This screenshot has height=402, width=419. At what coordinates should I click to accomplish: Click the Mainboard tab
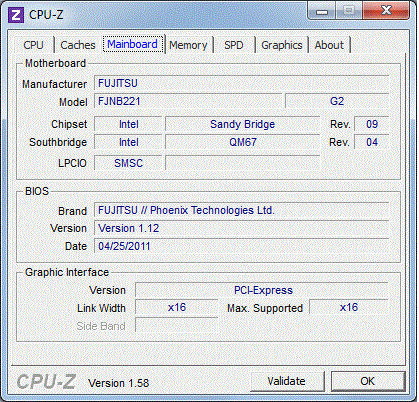click(x=133, y=44)
